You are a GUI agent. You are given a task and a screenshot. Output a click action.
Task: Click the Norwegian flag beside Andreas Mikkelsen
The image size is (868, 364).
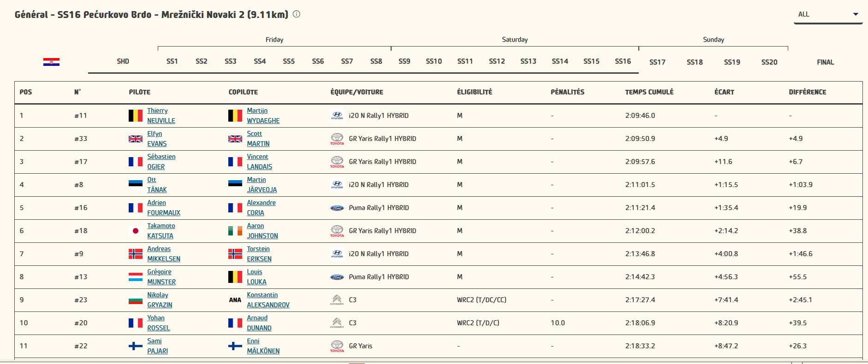[x=136, y=254]
